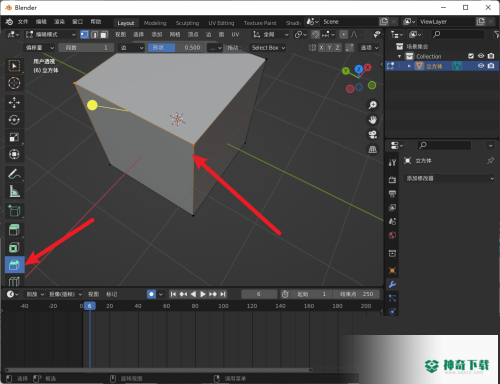
Task: Switch perspective/orthographic grid icon
Action: point(372,149)
